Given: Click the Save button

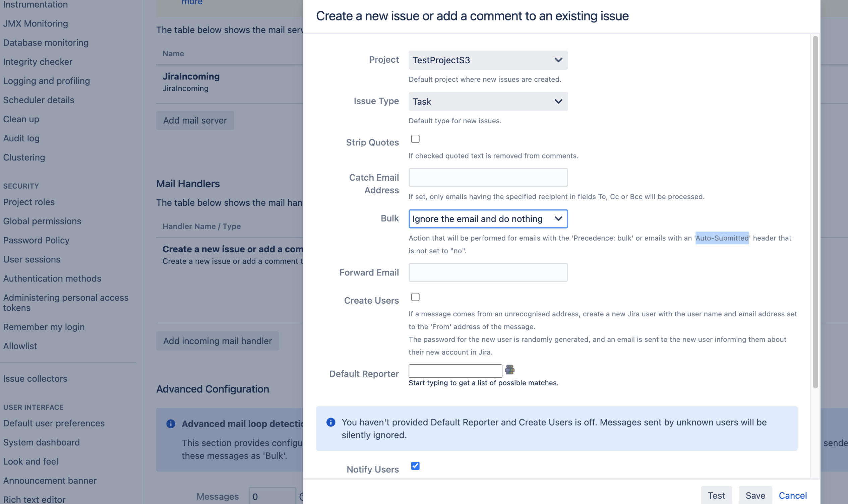Looking at the screenshot, I should 755,494.
